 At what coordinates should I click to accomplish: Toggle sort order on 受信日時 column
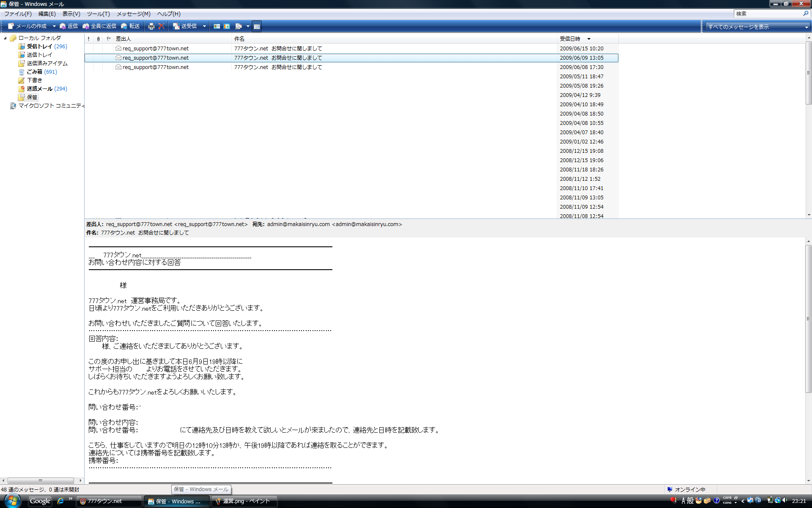point(588,39)
